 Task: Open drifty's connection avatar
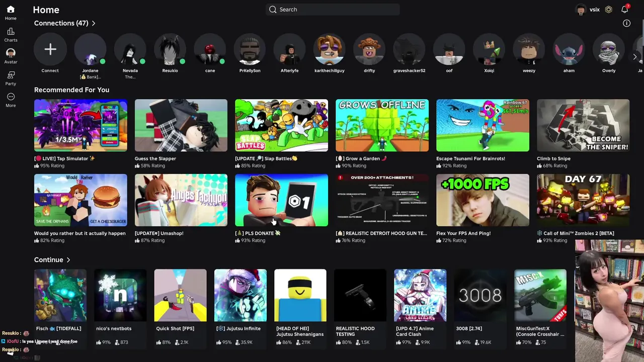(x=369, y=49)
